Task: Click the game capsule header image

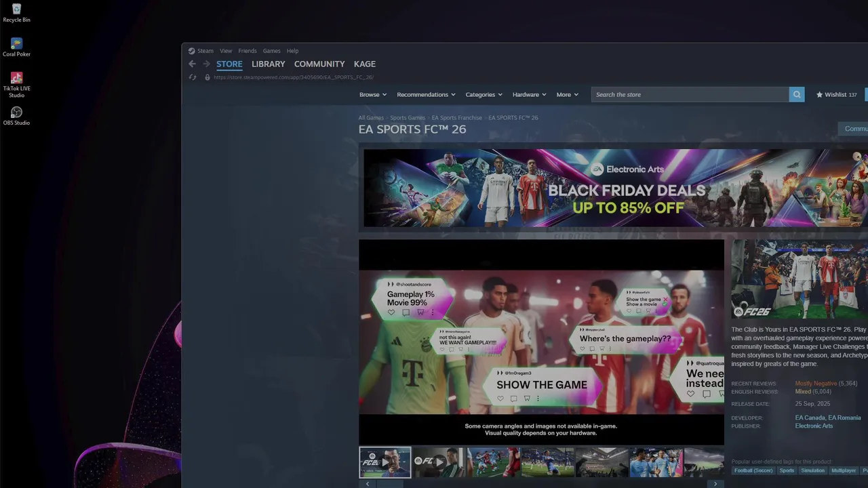Action: pyautogui.click(x=800, y=279)
